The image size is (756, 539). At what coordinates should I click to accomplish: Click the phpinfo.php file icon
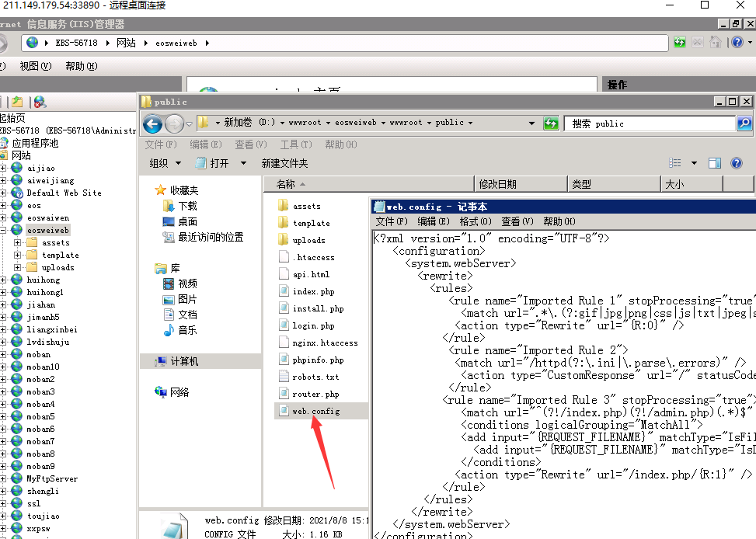tap(284, 360)
